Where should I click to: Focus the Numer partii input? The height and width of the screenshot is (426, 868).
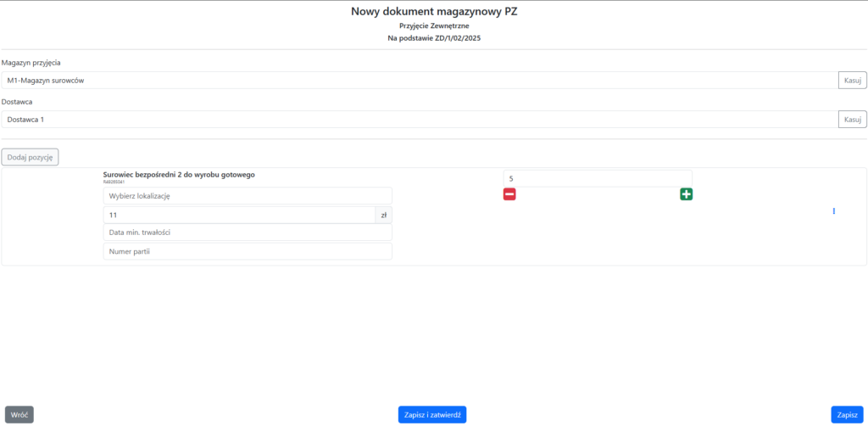tap(248, 251)
